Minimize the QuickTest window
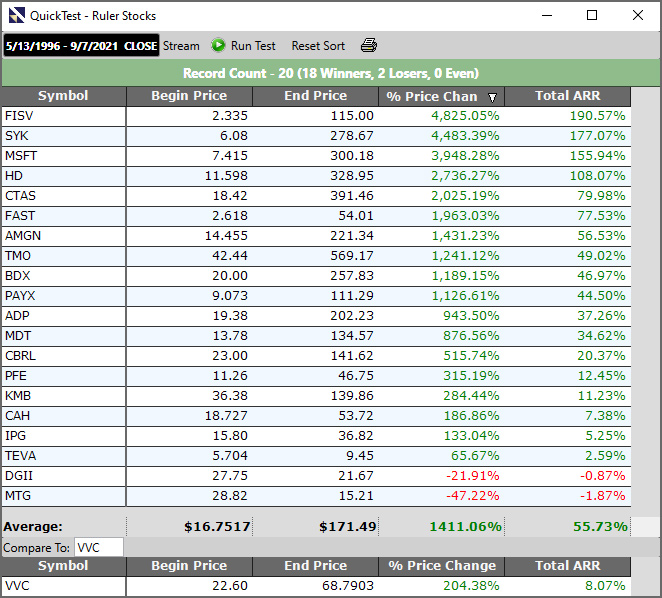 pos(547,16)
